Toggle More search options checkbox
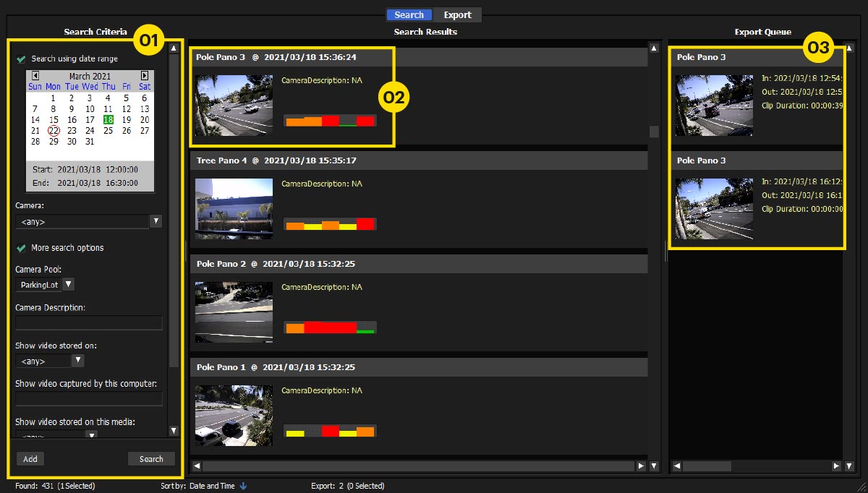The image size is (868, 493). click(x=21, y=248)
